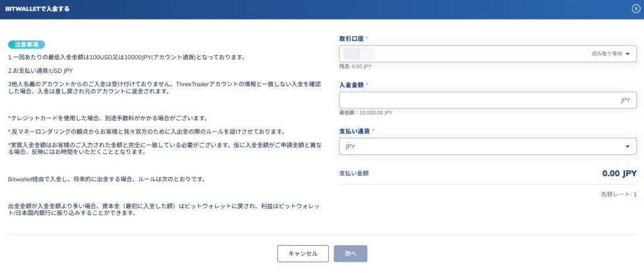Click the caret arrow in 支払い通貨 field
Screen dimensions: 644x273
click(628, 147)
